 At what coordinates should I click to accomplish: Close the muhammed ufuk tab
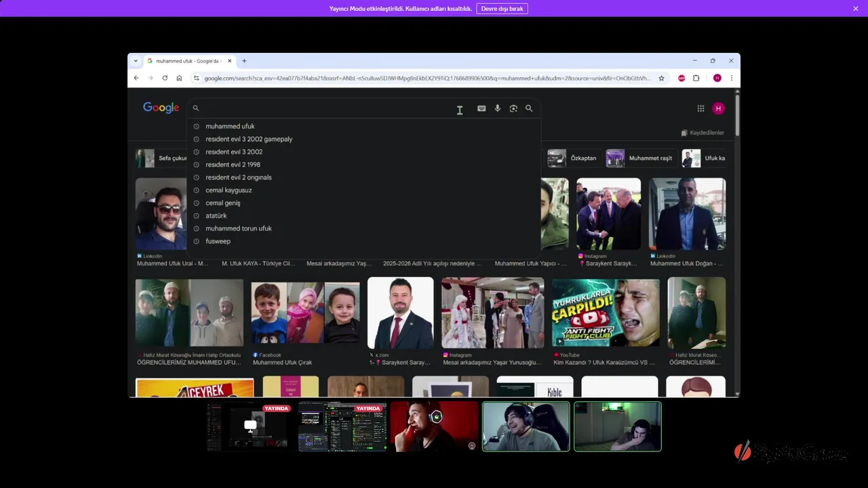click(230, 61)
